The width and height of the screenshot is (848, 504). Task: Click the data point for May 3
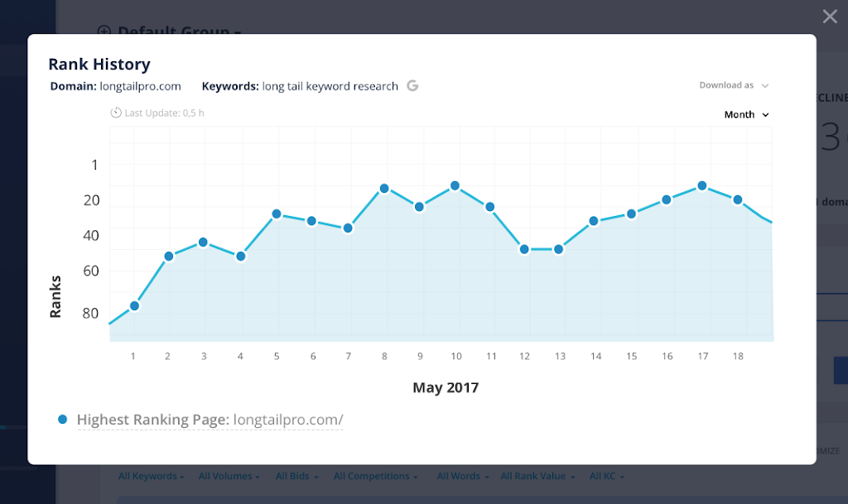pyautogui.click(x=204, y=242)
